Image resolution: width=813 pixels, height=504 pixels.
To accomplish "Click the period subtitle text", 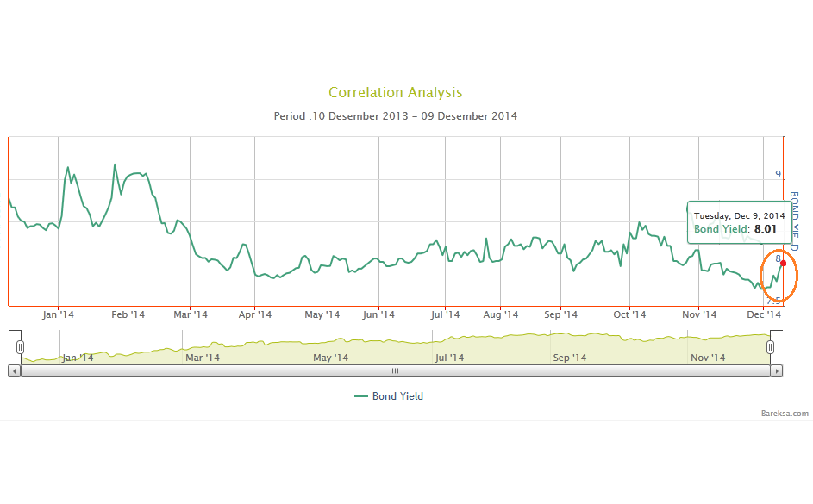I will (395, 115).
